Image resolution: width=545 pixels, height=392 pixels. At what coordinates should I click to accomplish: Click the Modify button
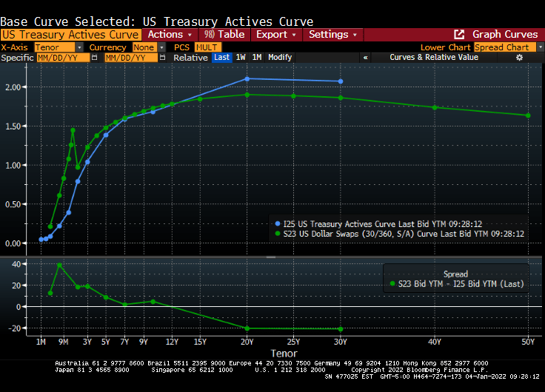(x=280, y=58)
